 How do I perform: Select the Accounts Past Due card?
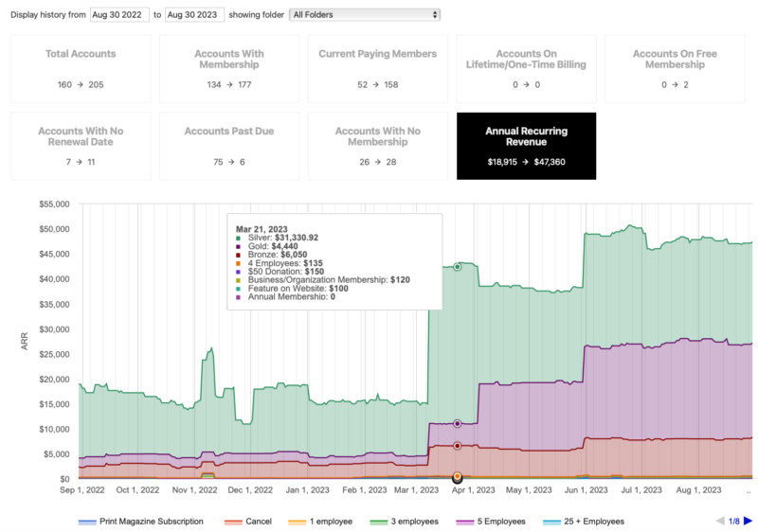click(x=229, y=146)
